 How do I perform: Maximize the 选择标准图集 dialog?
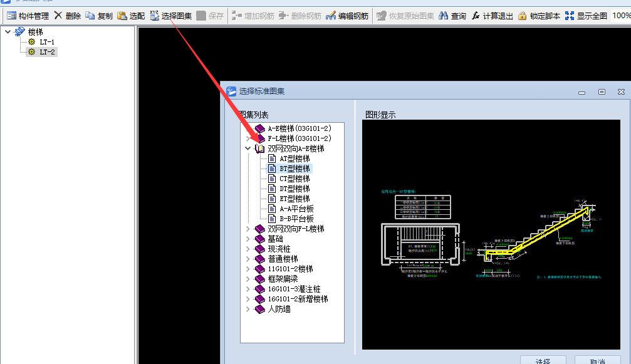click(x=602, y=91)
